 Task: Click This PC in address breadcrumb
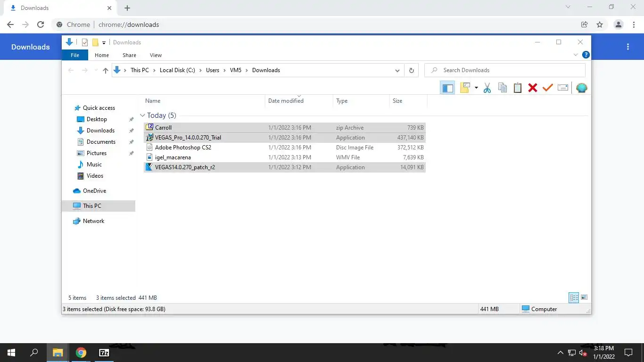coord(140,70)
